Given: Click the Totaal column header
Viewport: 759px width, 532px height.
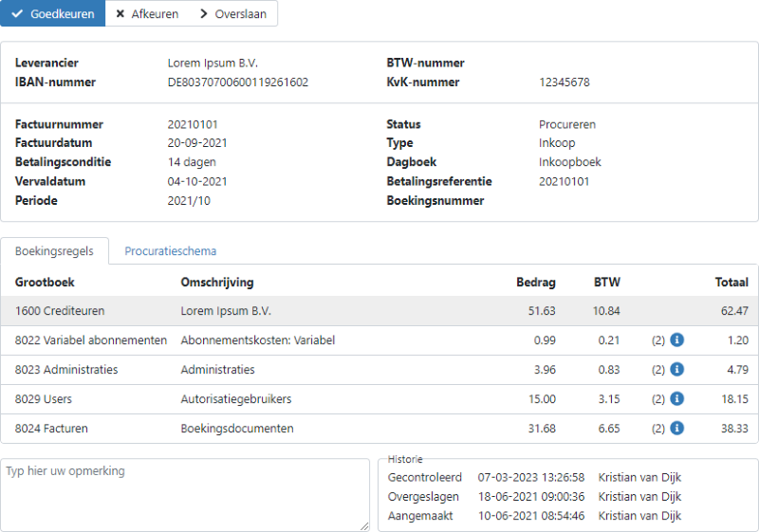Looking at the screenshot, I should 731,282.
